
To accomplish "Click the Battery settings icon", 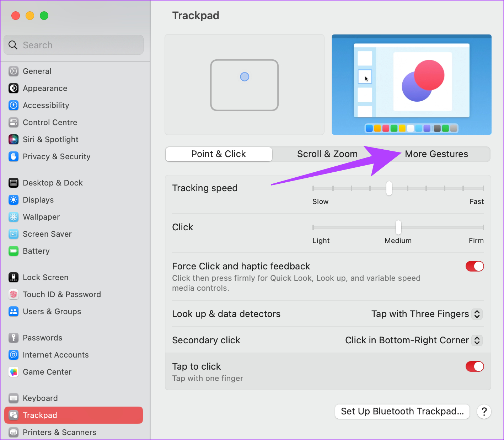I will [x=36, y=251].
